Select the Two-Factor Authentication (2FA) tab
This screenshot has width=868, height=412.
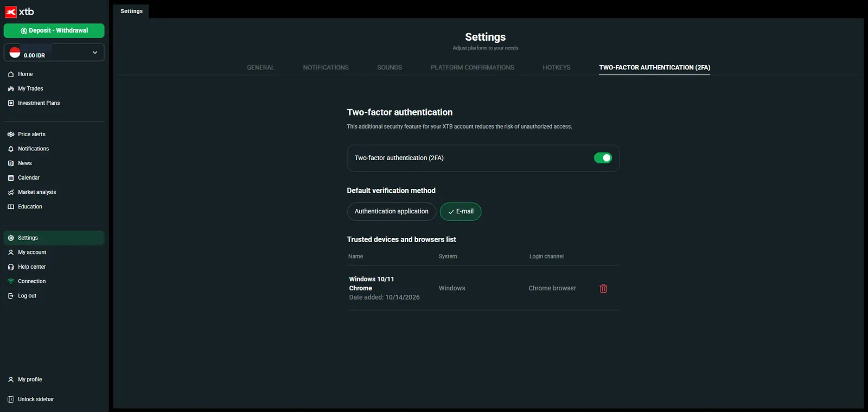(655, 67)
